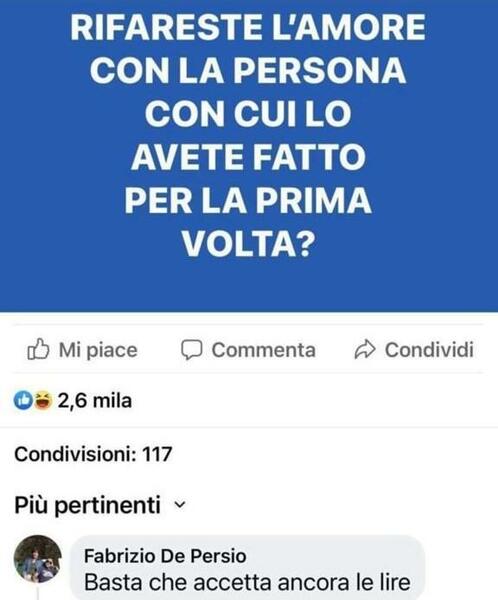498x600 pixels.
Task: Click the RIFARESTE L'AMORE headline text
Action: [248, 27]
